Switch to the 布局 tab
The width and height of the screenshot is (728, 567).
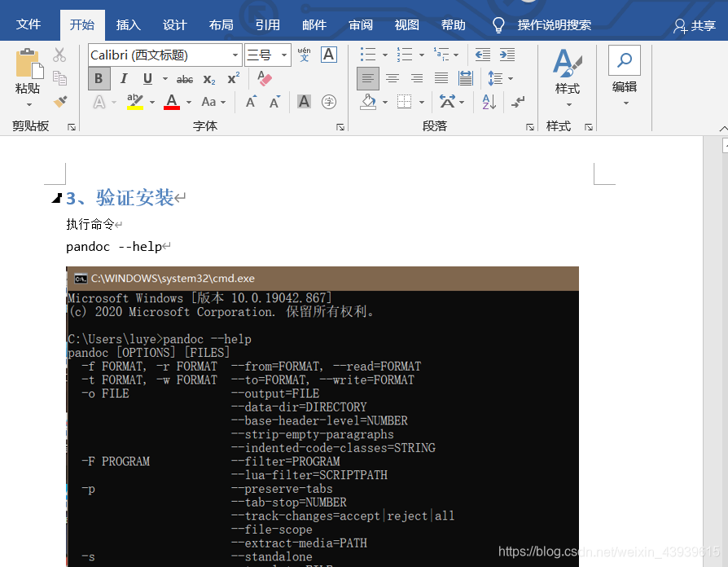(221, 24)
